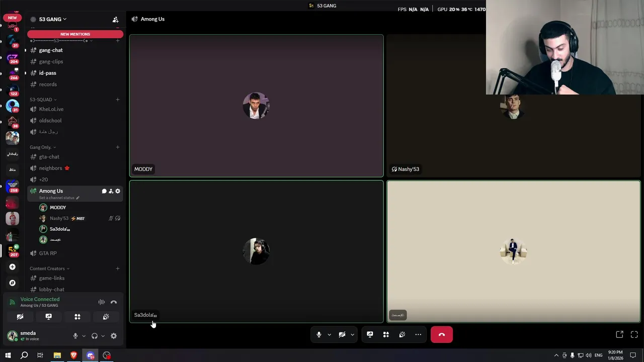
Task: Turn on camera from the sidebar voice panel
Action: [20, 317]
